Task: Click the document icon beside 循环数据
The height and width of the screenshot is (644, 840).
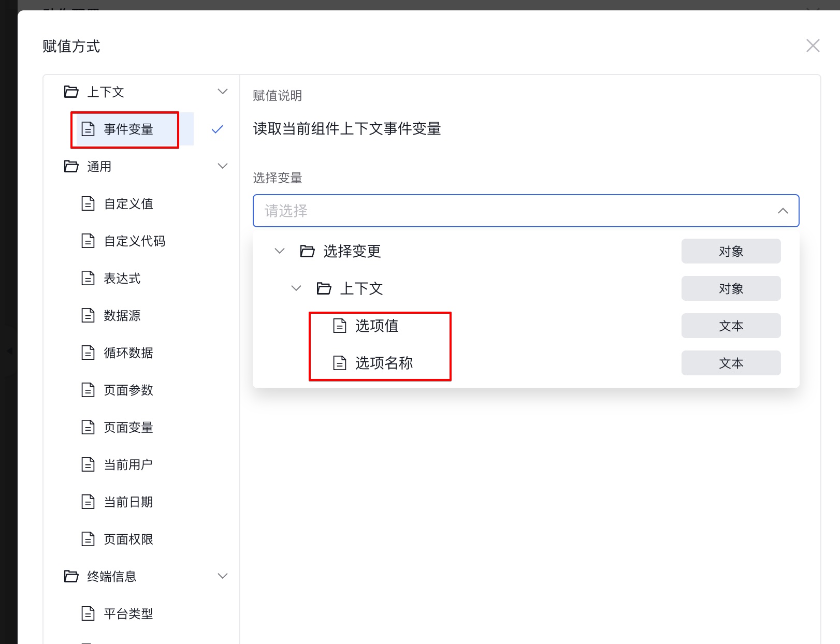Action: click(88, 353)
